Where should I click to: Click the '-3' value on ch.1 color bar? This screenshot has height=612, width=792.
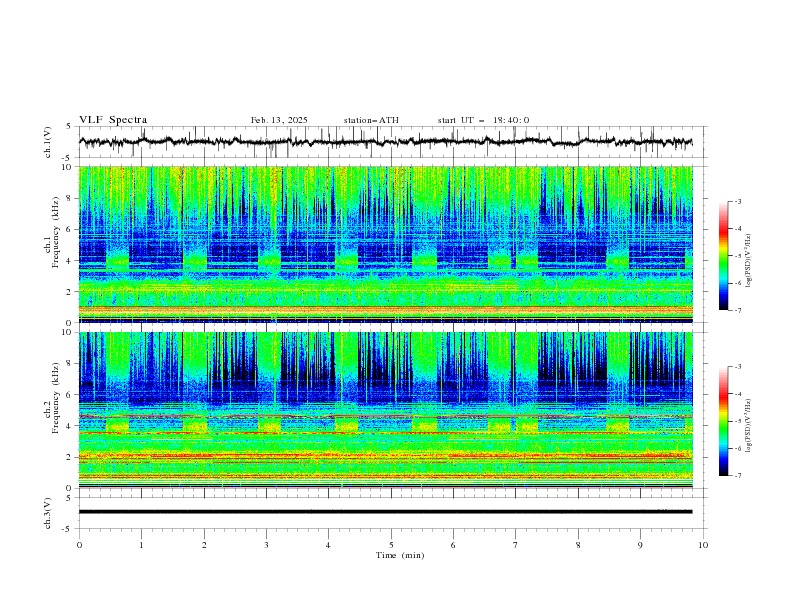[737, 201]
